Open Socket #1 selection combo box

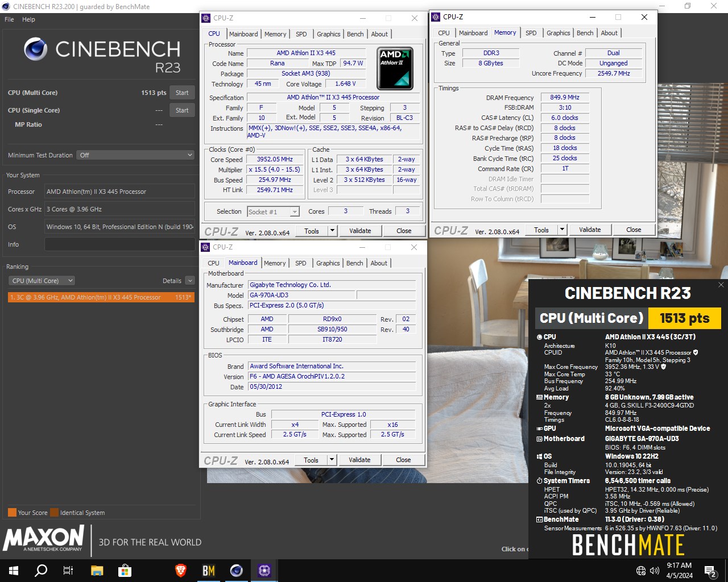(273, 212)
